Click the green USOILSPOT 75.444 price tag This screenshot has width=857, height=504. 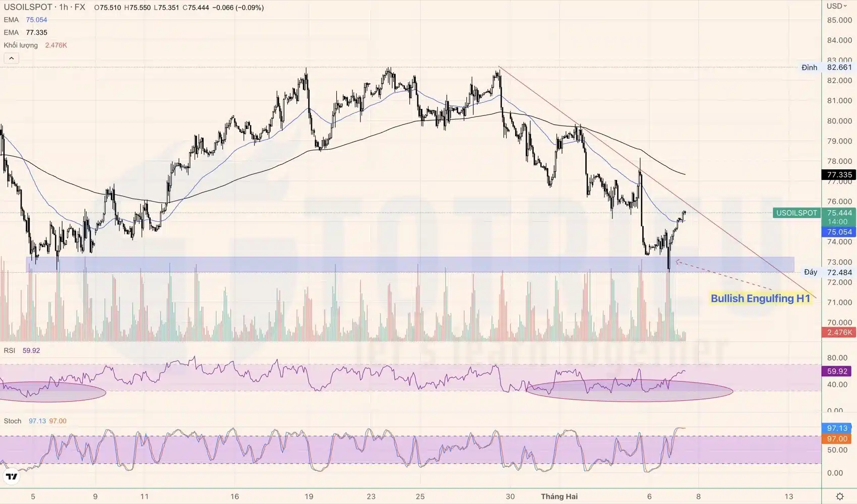point(795,213)
